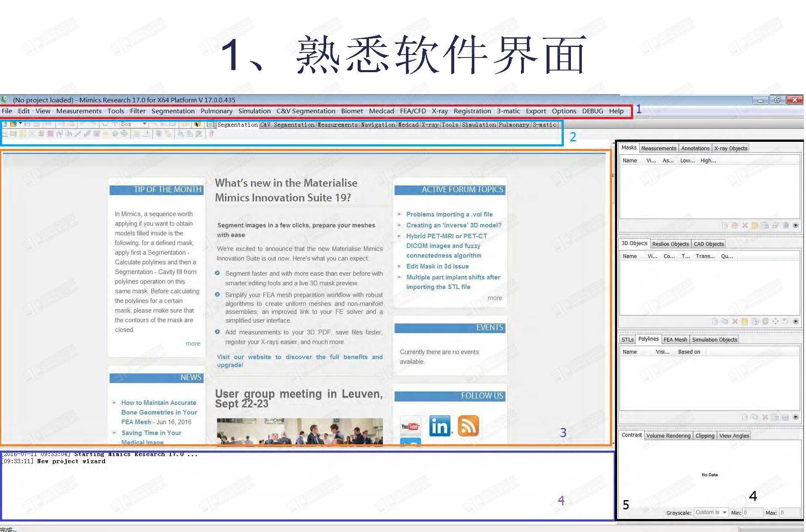
Task: Click the Open Project folder icon
Action: coord(13,124)
